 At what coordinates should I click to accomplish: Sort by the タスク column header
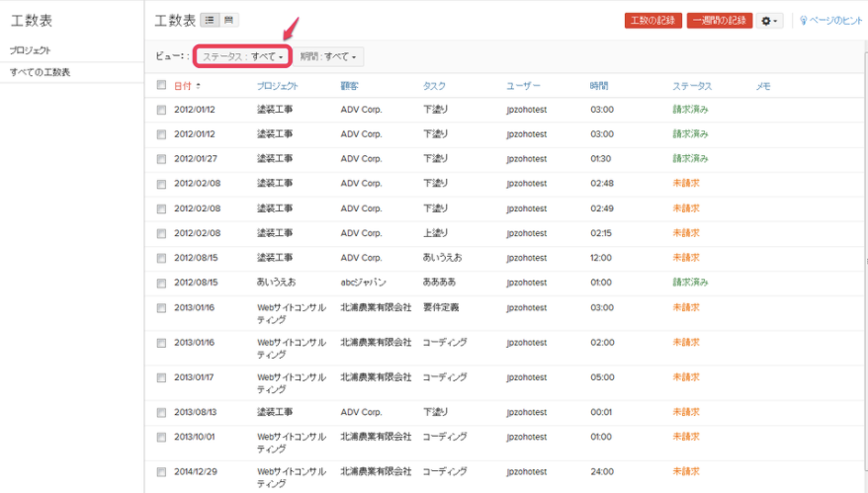[x=434, y=86]
